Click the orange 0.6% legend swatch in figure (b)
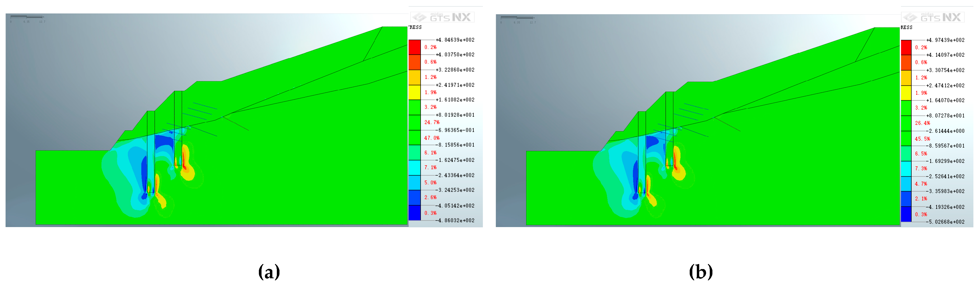980x287 pixels. [x=906, y=62]
